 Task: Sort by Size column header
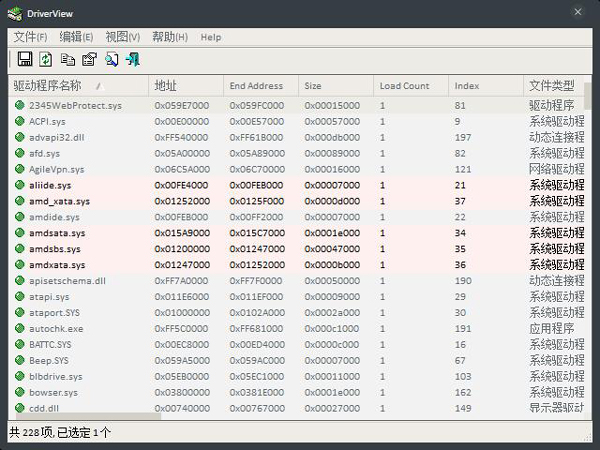pos(336,86)
